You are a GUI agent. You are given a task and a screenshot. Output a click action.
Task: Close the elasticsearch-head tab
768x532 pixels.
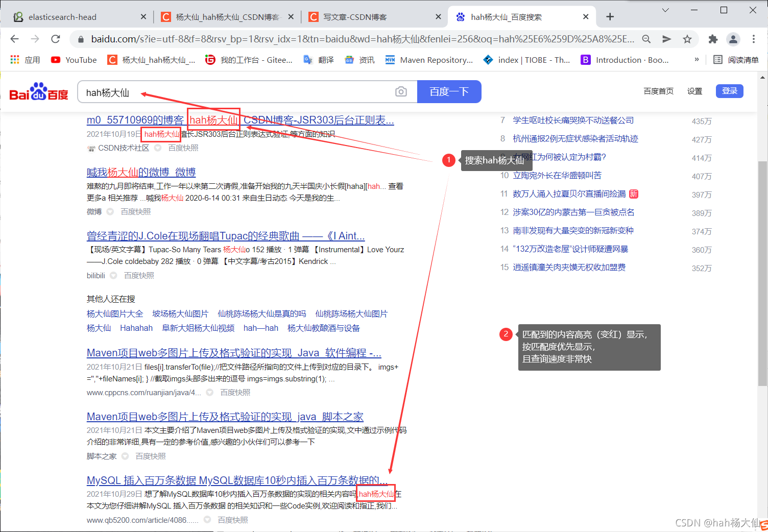[143, 17]
